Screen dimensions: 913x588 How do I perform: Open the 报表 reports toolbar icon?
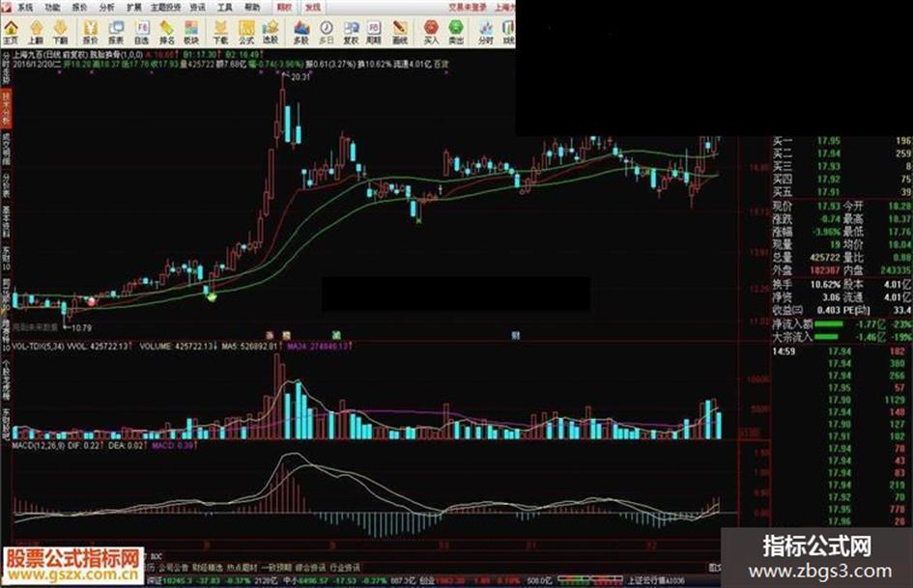(x=116, y=32)
